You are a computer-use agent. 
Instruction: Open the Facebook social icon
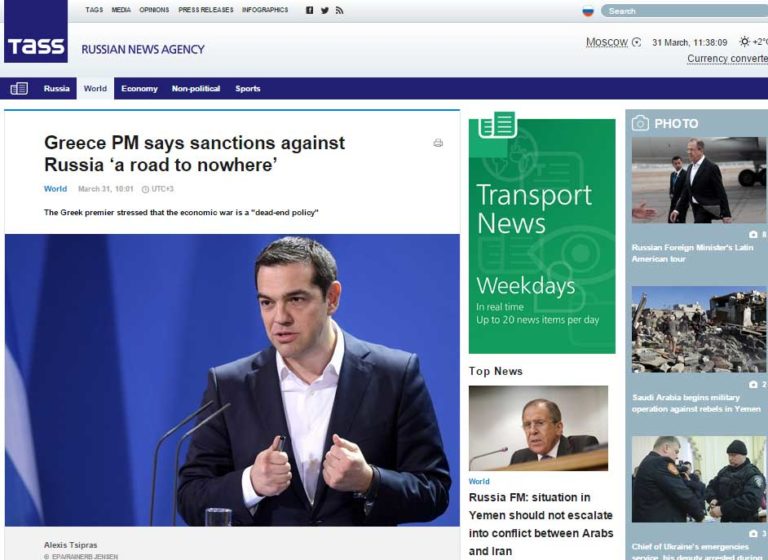click(x=309, y=10)
